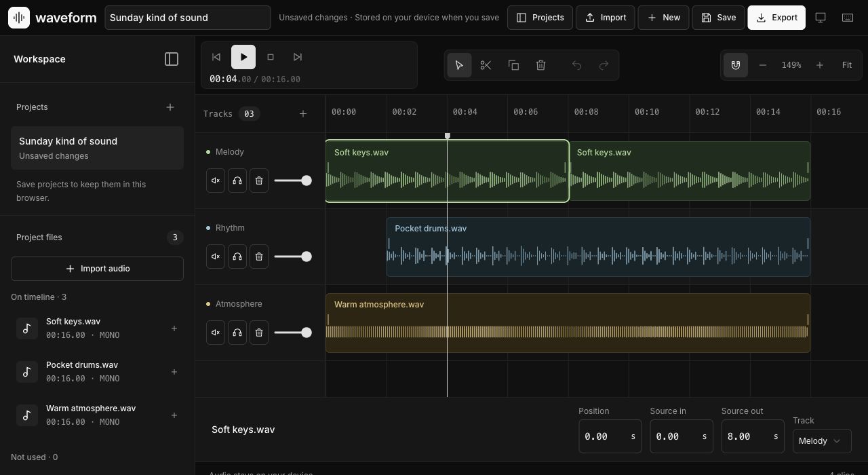
Task: Click the Melody track name
Action: pyautogui.click(x=230, y=152)
